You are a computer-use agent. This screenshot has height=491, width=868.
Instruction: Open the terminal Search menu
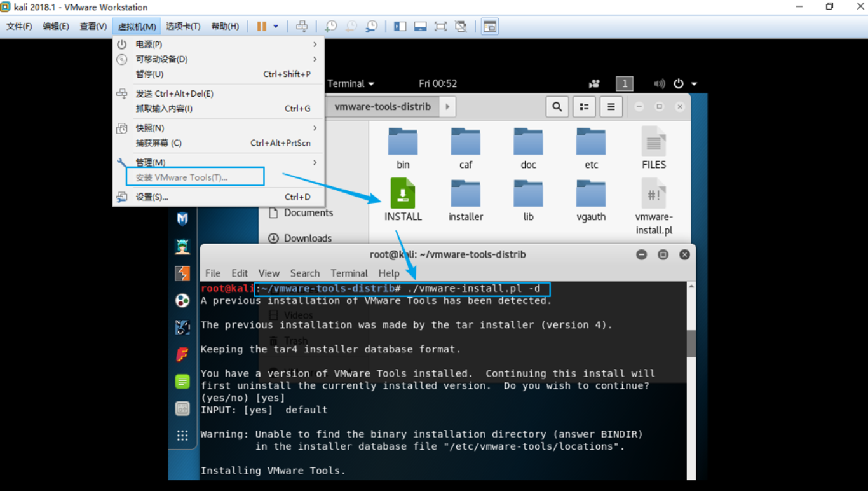[305, 273]
